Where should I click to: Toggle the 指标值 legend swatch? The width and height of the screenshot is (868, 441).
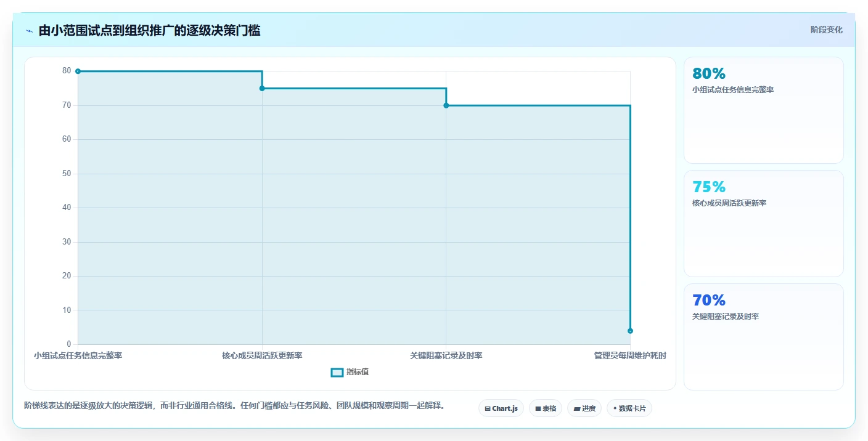(x=337, y=372)
